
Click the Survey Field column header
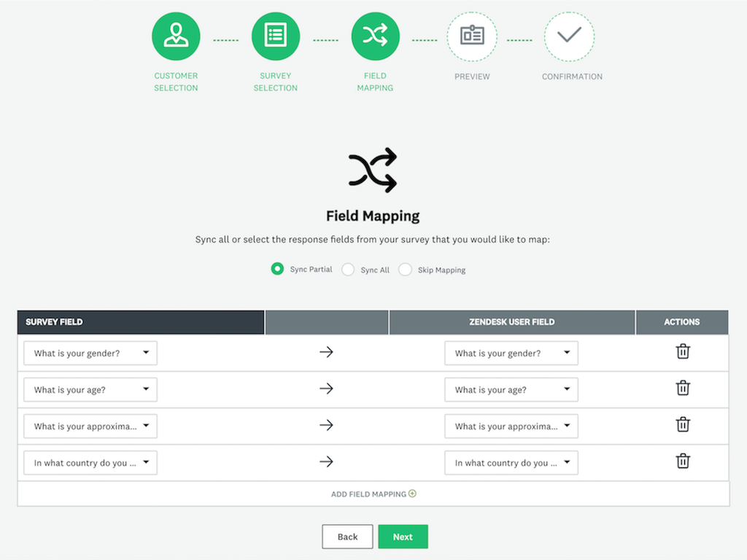point(140,322)
